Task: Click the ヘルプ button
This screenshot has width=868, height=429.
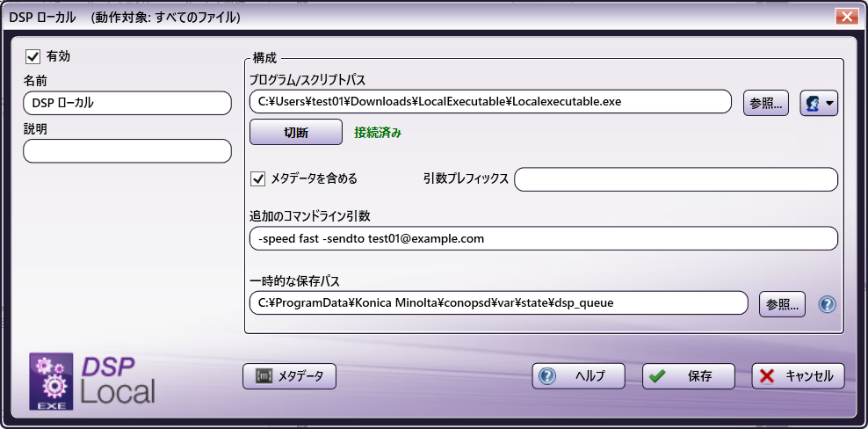Action: [x=578, y=376]
